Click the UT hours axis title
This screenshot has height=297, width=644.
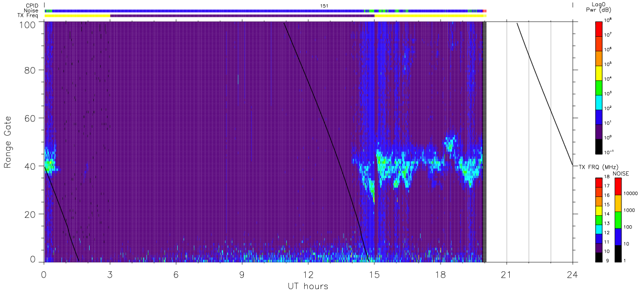pos(308,286)
